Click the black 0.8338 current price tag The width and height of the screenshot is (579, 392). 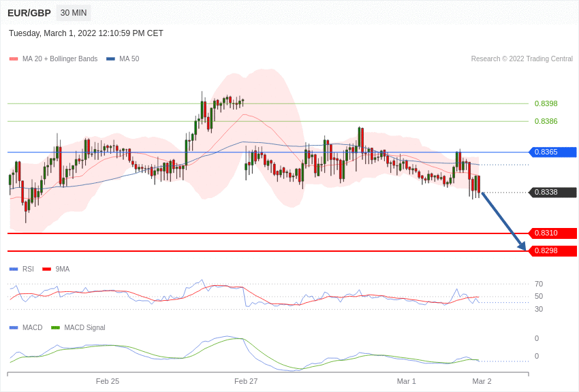(x=553, y=192)
